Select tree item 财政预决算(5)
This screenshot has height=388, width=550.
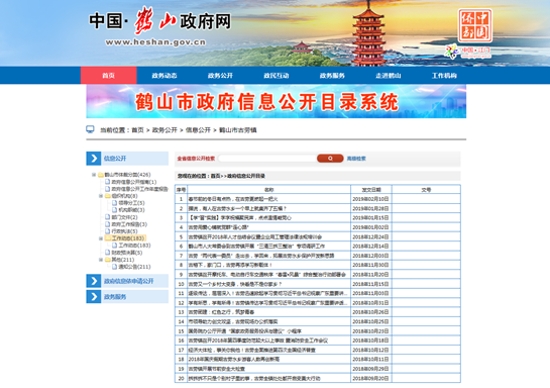coord(127,252)
